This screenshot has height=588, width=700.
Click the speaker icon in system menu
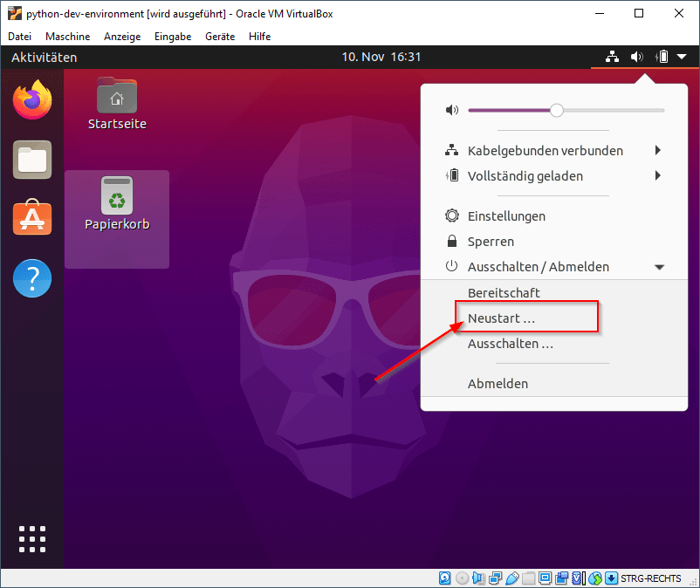(451, 110)
